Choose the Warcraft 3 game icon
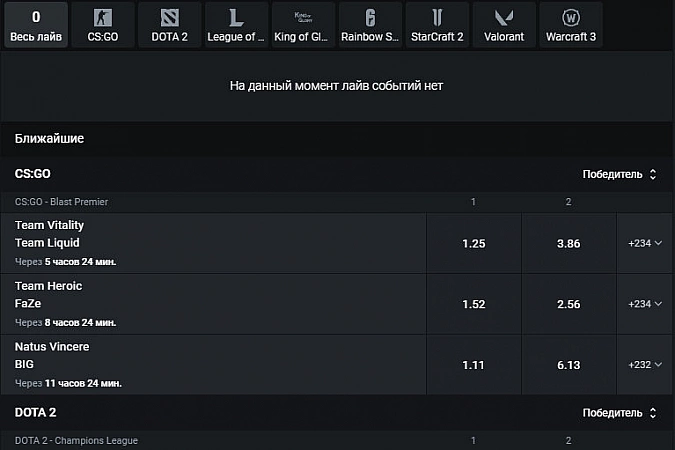 point(571,19)
